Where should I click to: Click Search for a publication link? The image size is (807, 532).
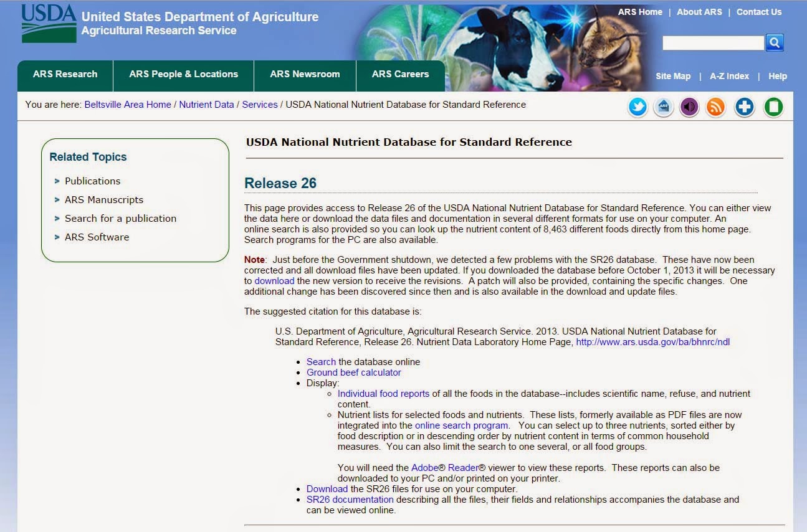(120, 218)
